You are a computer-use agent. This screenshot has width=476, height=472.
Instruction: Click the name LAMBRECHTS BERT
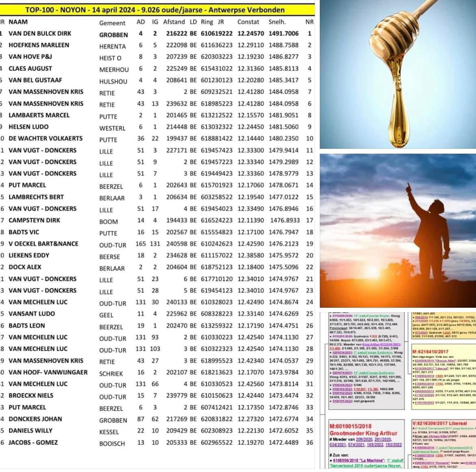(x=36, y=197)
